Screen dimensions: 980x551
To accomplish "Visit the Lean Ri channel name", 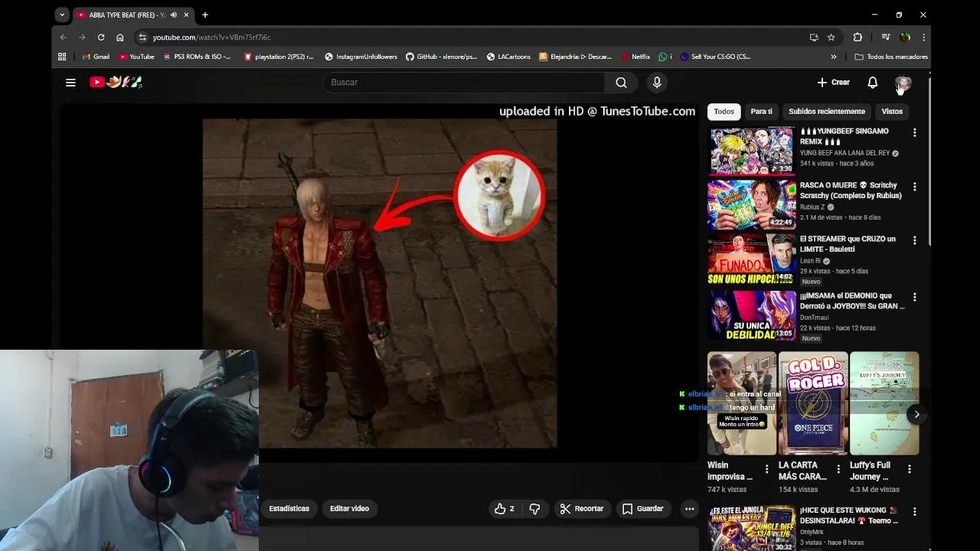I will 810,261.
